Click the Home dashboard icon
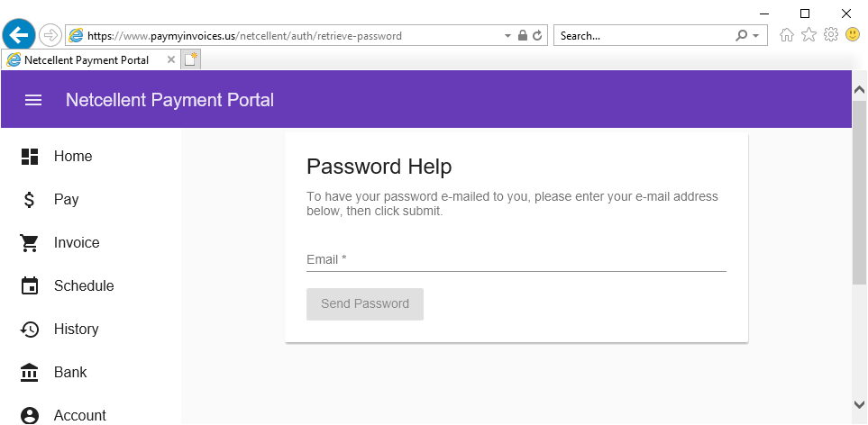 30,157
